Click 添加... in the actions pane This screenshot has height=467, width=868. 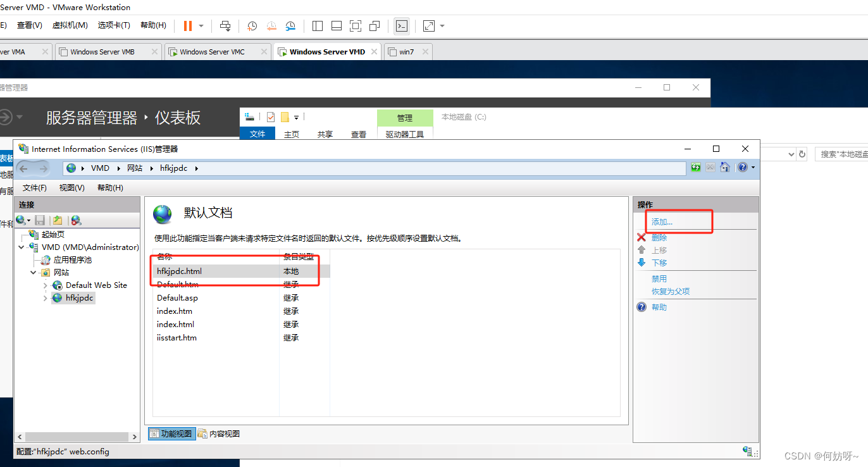662,222
